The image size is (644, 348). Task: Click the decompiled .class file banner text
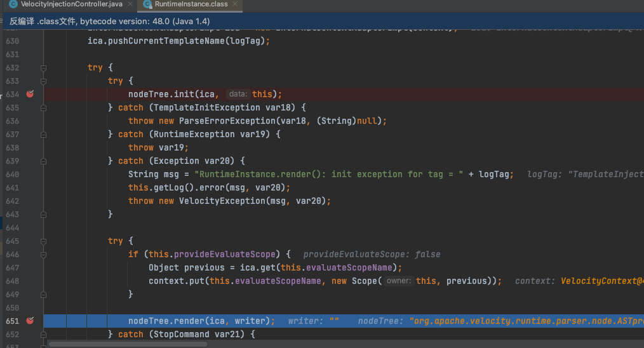(x=110, y=22)
